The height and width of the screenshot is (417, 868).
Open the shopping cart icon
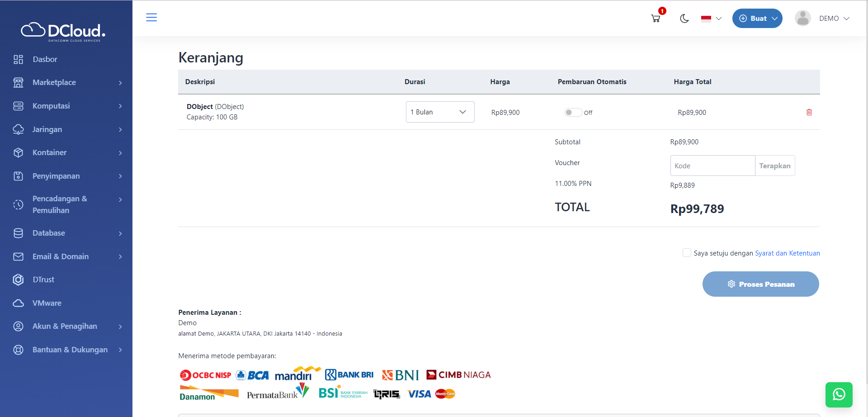point(656,19)
